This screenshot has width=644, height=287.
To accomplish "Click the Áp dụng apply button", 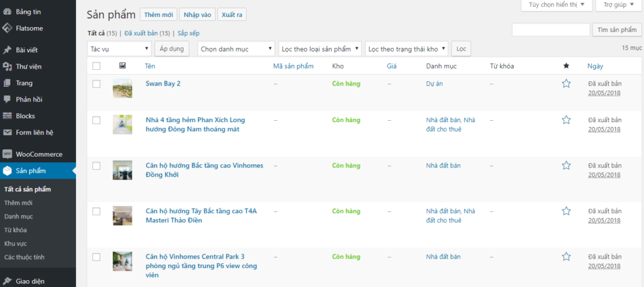I will point(172,48).
